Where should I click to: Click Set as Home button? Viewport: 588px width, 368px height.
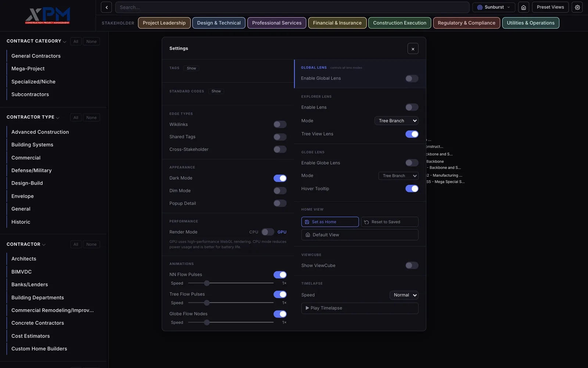pos(330,222)
